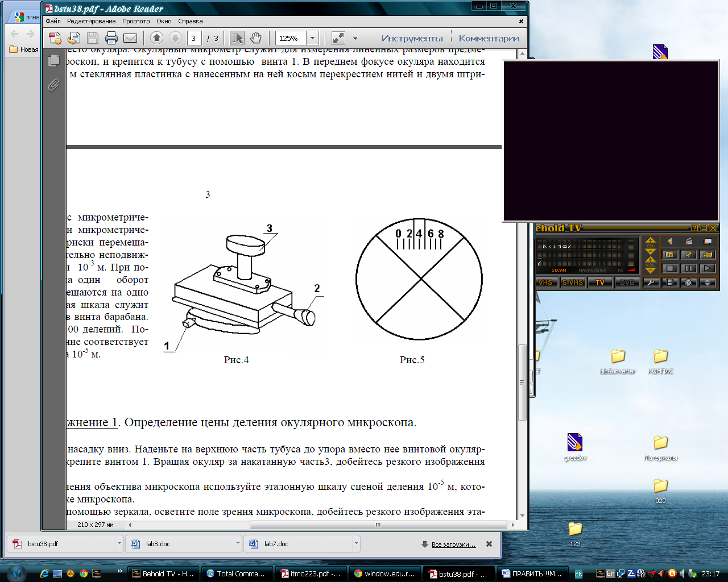Switch to itmo223.pdf taskbar button

pos(311,573)
